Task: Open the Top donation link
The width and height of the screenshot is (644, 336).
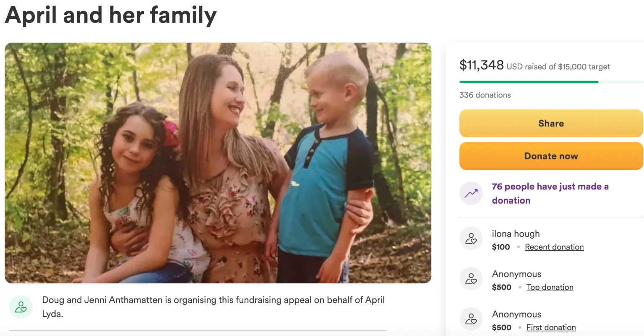Action: (550, 287)
